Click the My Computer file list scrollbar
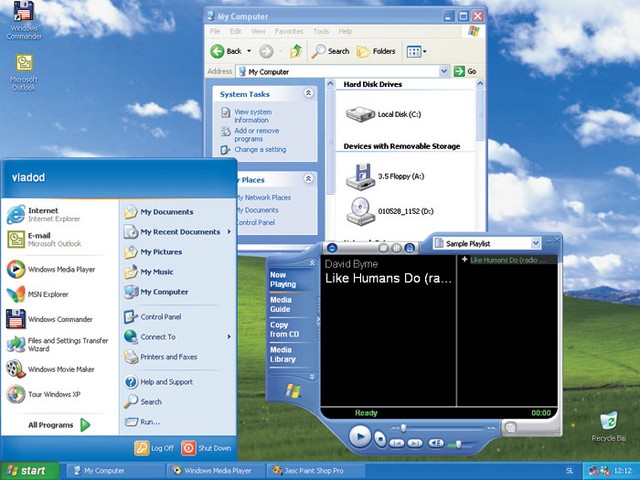This screenshot has height=480, width=640. click(x=480, y=116)
